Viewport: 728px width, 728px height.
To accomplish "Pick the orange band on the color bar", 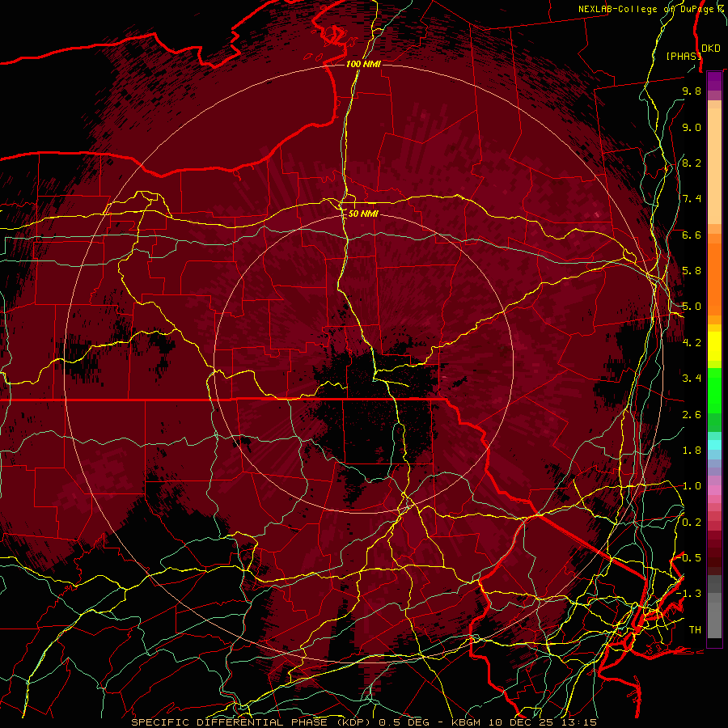I will 714,278.
